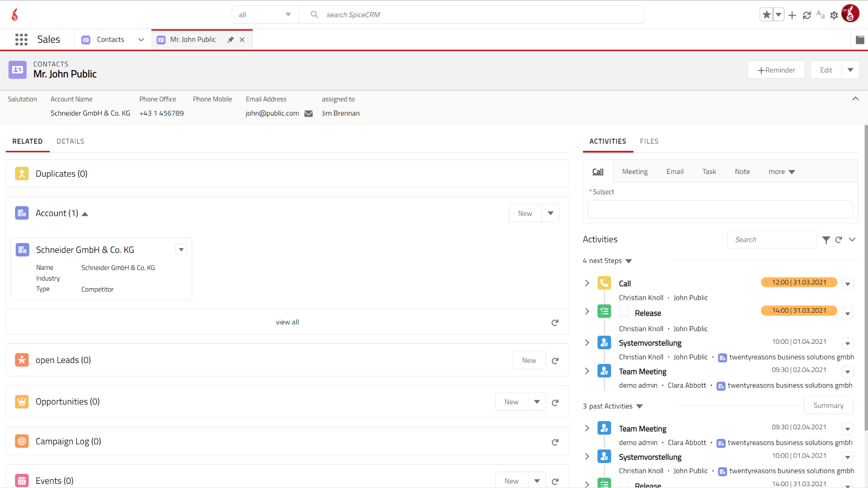
Task: Open the Contacts module tab
Action: (110, 40)
